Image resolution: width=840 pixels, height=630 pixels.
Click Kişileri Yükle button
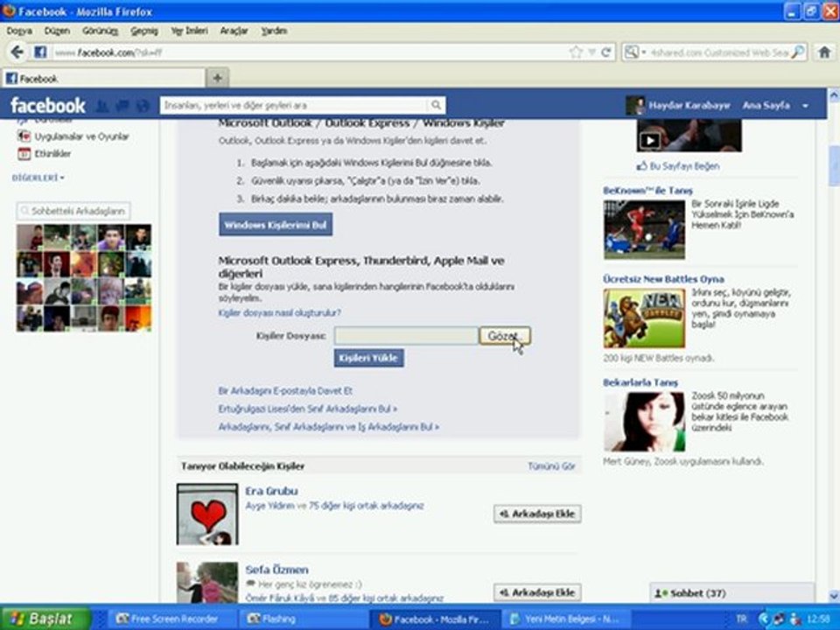click(368, 358)
